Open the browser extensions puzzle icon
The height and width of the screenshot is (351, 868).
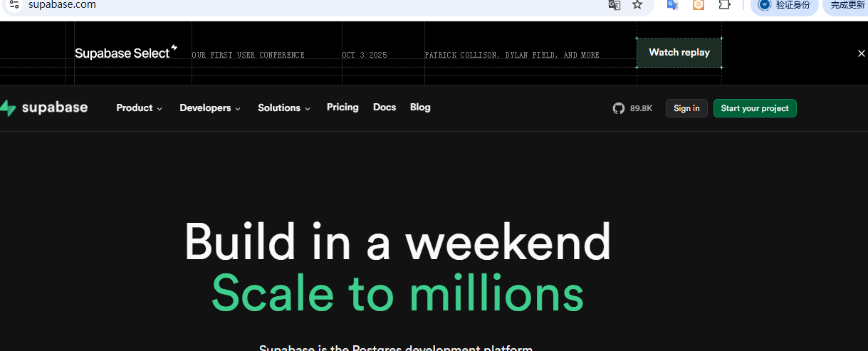tap(724, 5)
